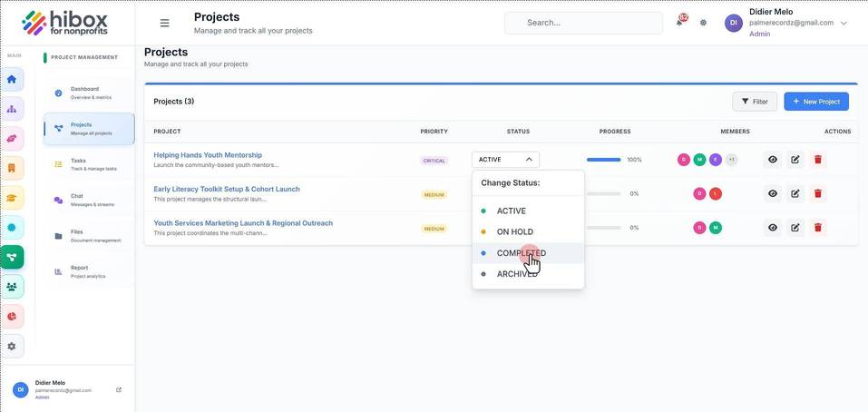Expand the user account chevron in the header

(x=844, y=24)
